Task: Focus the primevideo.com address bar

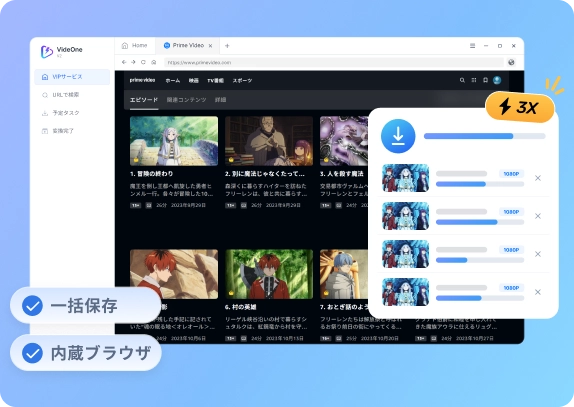Action: (x=334, y=62)
